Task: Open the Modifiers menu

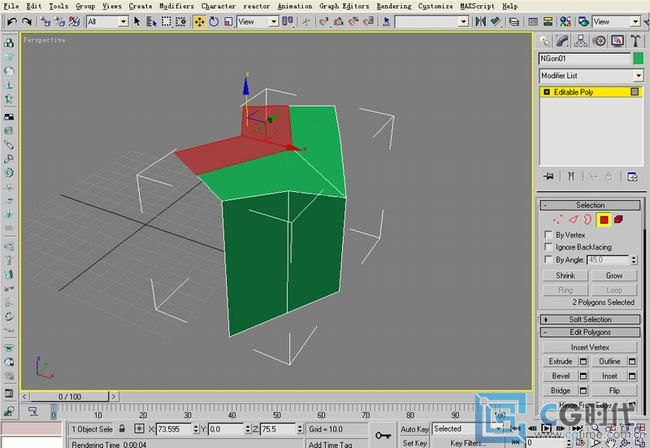Action: 177,6
